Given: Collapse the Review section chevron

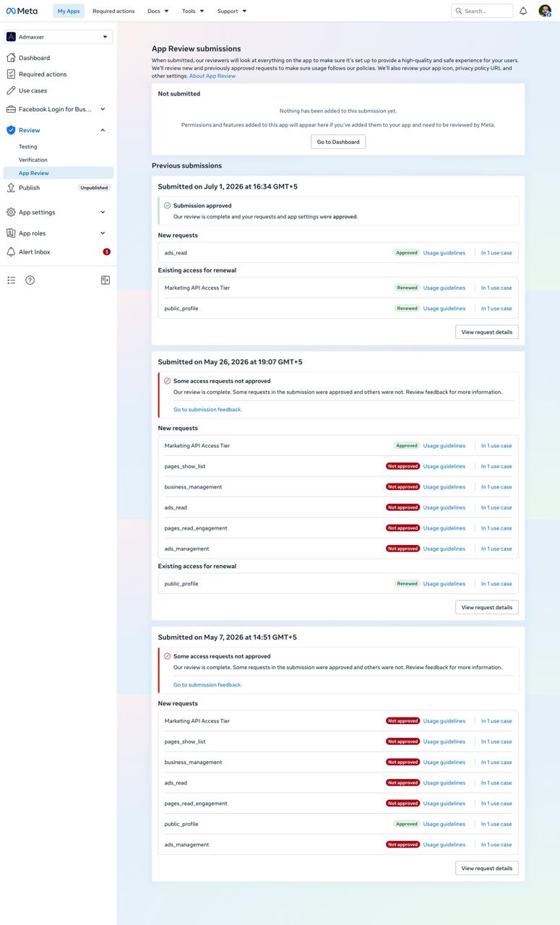Looking at the screenshot, I should click(x=103, y=130).
